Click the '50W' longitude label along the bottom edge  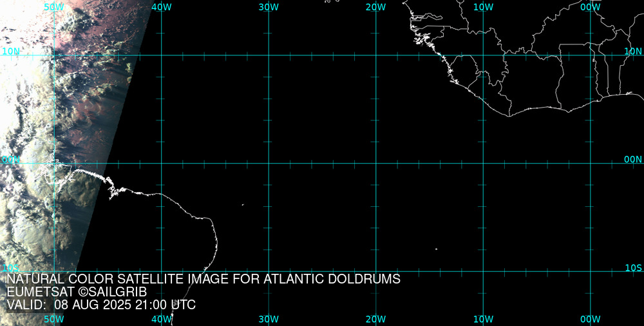coord(54,320)
